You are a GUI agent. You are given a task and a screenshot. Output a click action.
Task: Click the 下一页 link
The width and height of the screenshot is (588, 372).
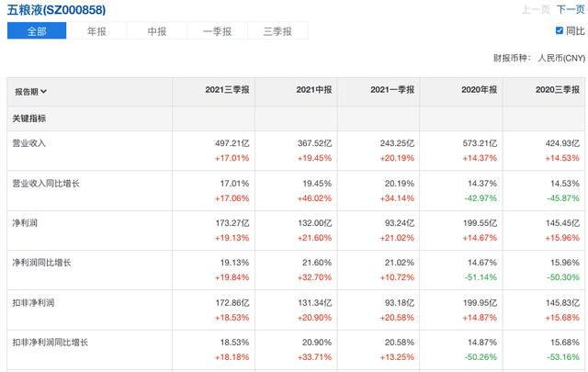pyautogui.click(x=570, y=9)
